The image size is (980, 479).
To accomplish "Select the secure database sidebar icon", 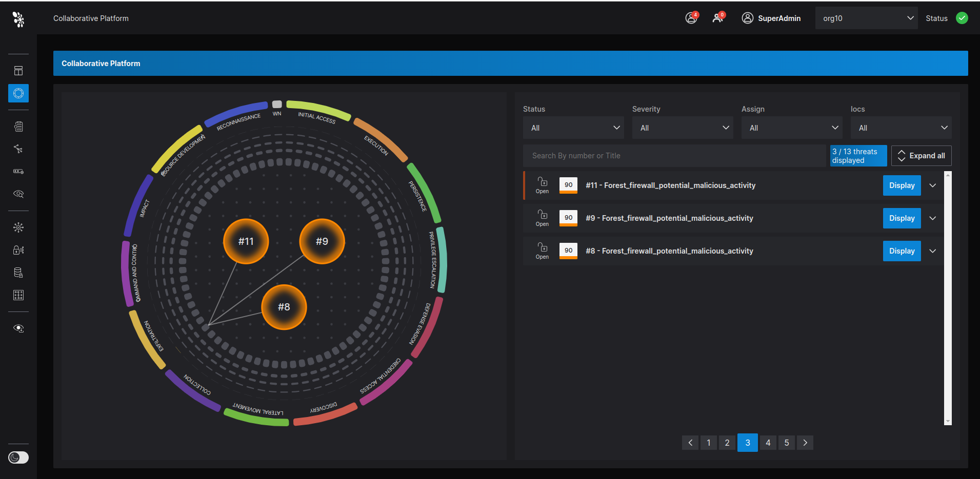I will (18, 272).
